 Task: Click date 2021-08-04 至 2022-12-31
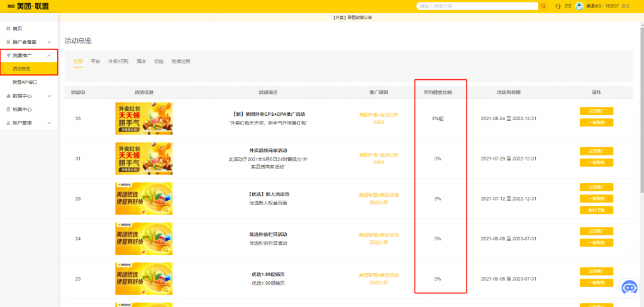tap(508, 118)
